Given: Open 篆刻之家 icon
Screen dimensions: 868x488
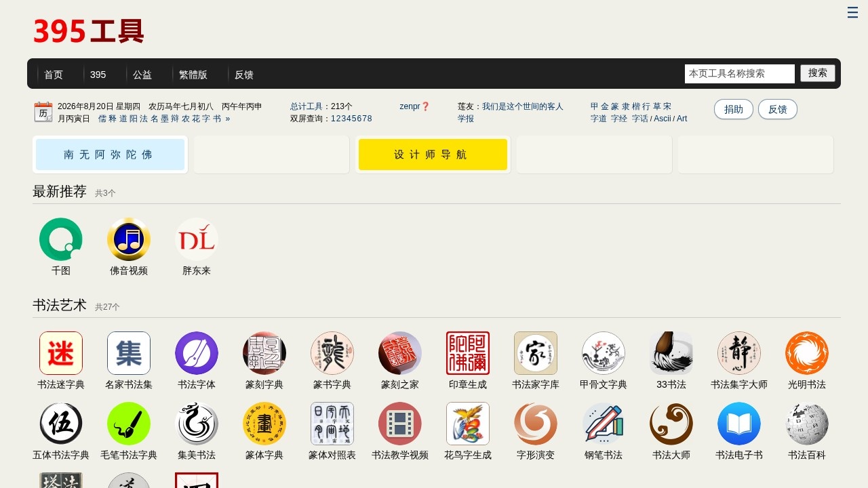Looking at the screenshot, I should [400, 353].
